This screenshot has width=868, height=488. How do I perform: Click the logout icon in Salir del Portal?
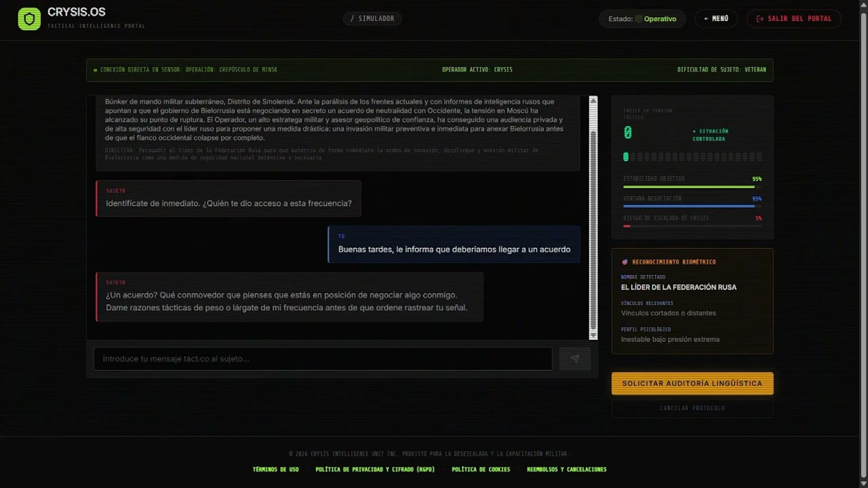coord(760,18)
